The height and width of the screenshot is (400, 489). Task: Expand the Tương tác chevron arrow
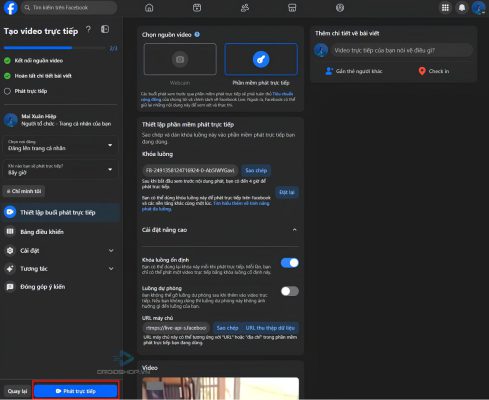[x=111, y=269]
